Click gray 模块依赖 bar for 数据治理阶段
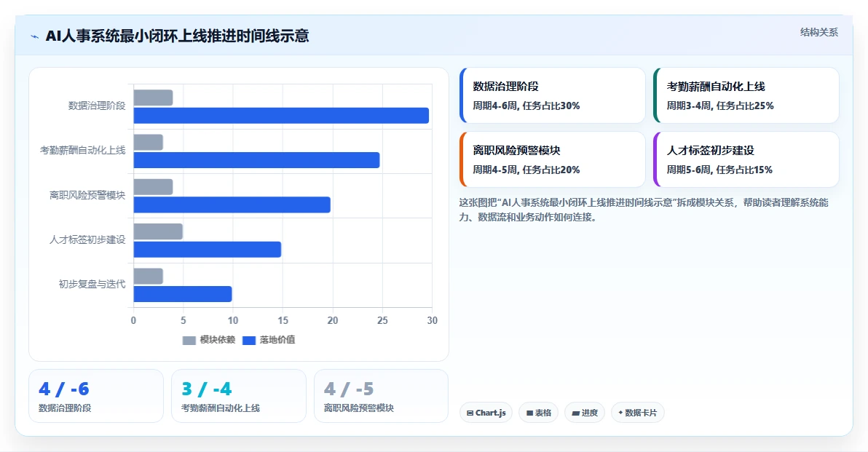This screenshot has height=452, width=868. click(154, 98)
